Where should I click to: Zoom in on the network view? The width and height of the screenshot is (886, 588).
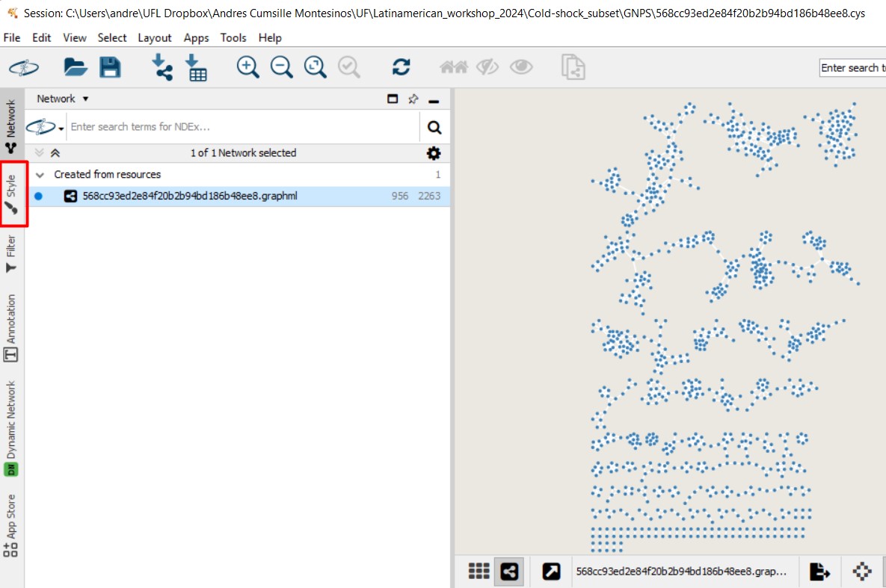247,67
